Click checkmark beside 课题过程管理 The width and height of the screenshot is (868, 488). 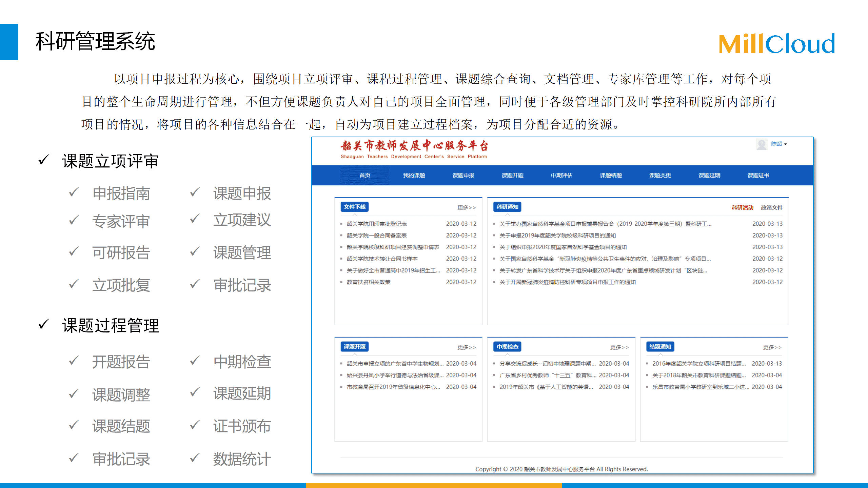coord(44,324)
